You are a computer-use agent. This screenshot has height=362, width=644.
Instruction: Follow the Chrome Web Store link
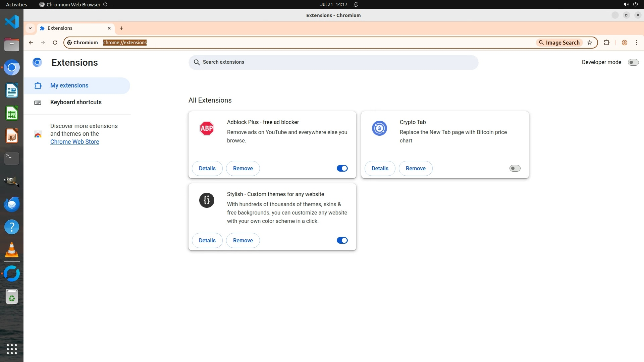point(74,142)
